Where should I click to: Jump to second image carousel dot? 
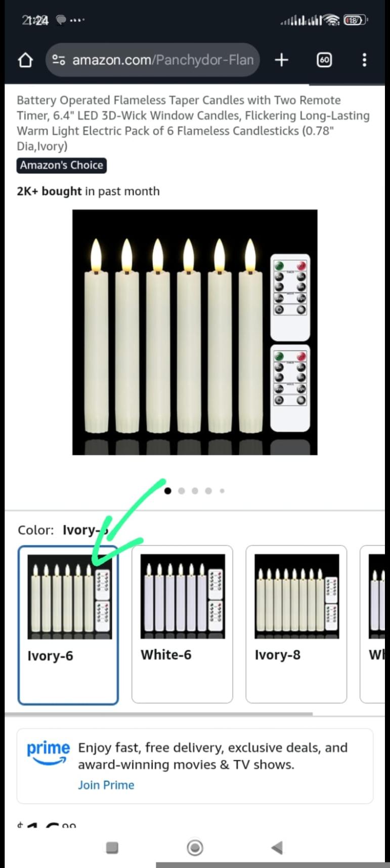click(x=182, y=491)
